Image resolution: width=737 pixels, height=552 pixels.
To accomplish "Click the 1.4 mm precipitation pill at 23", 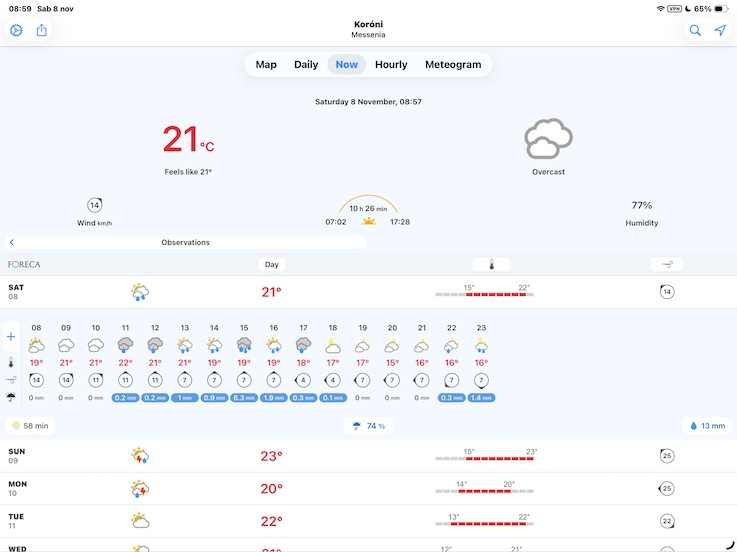I will tap(481, 398).
